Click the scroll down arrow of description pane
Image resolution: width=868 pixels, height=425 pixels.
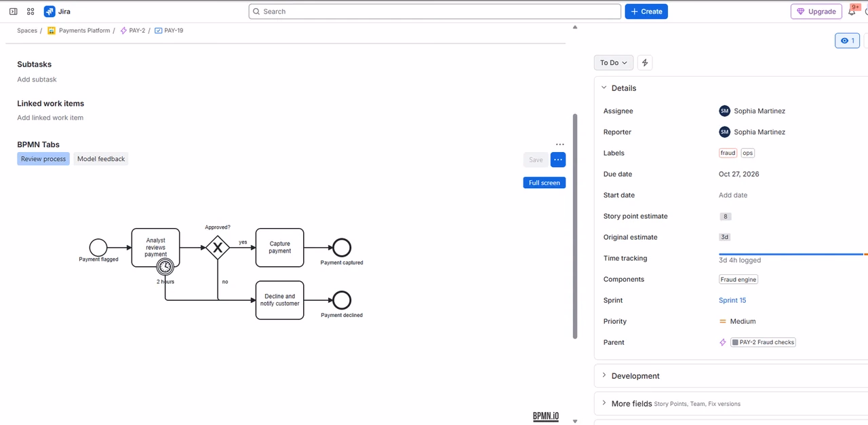(575, 421)
